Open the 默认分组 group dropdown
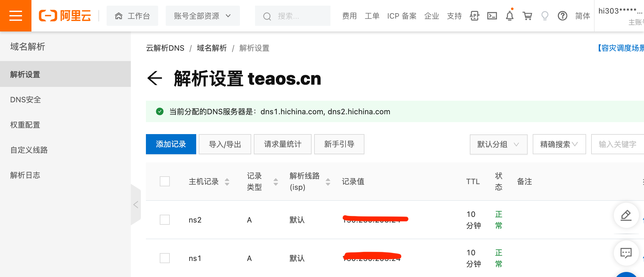This screenshot has width=644, height=277. [x=498, y=144]
